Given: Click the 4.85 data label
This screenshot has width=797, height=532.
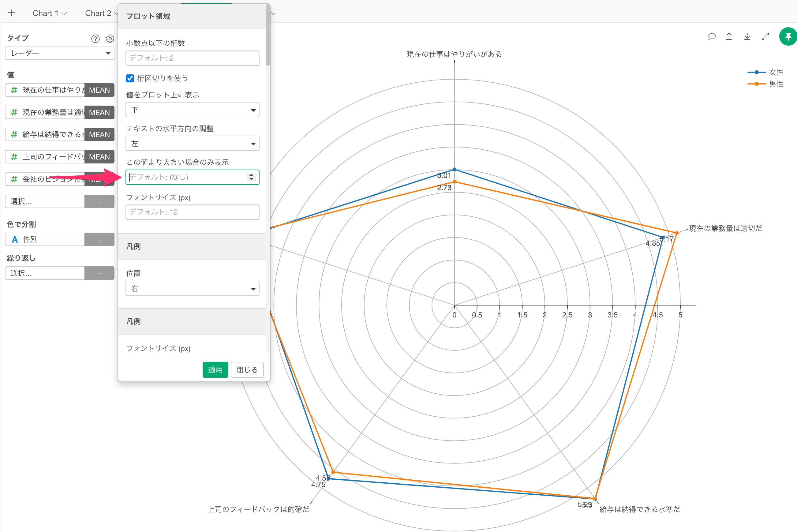Looking at the screenshot, I should (653, 243).
